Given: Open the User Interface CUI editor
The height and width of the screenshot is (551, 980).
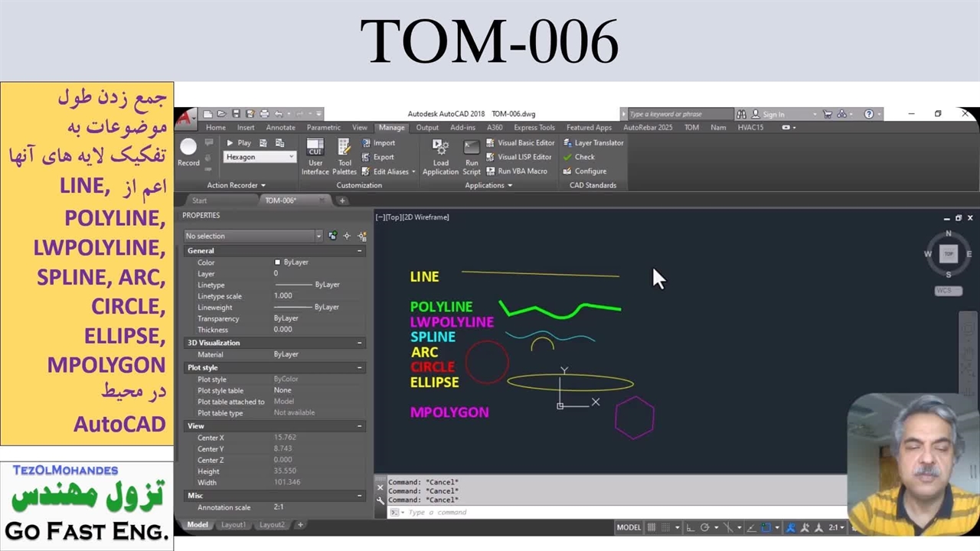Looking at the screenshot, I should tap(315, 156).
